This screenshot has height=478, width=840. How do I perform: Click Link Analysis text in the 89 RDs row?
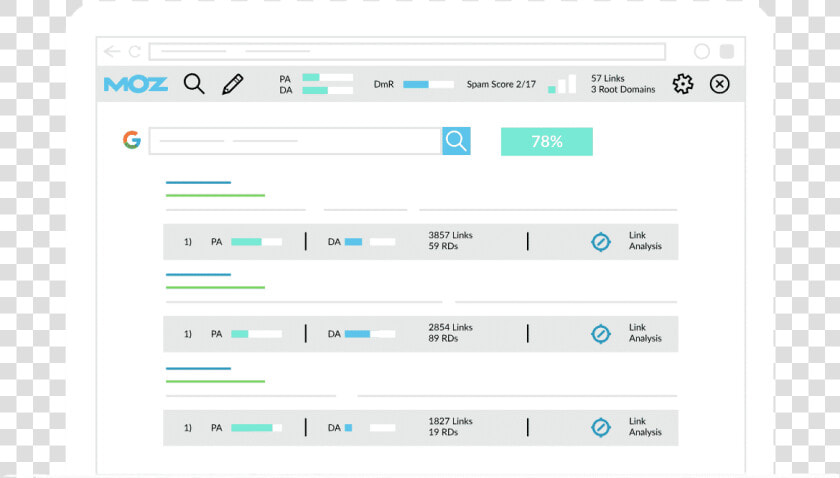[645, 333]
